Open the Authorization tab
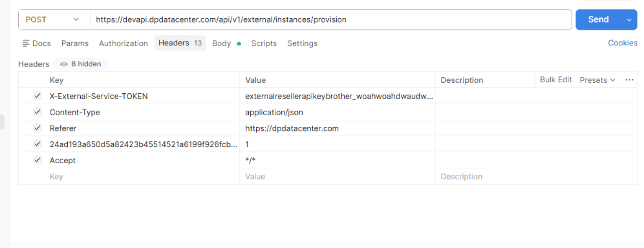Viewport: 644px width, 248px height. pyautogui.click(x=123, y=43)
